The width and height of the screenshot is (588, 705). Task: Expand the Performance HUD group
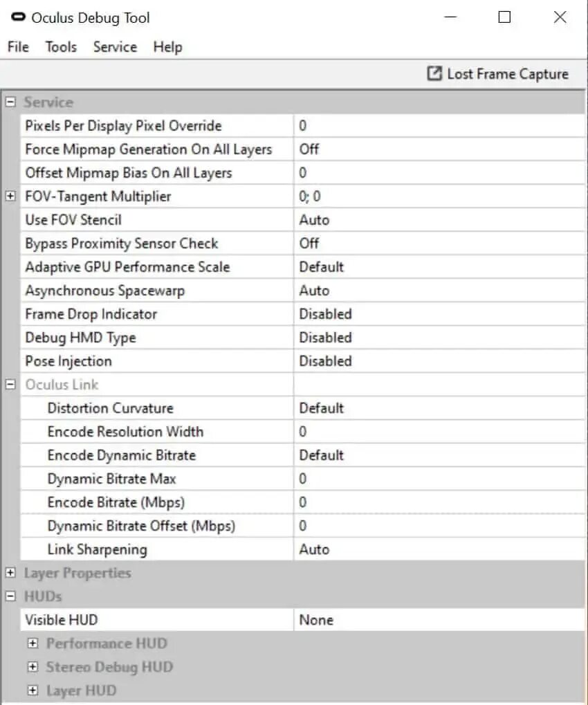33,643
